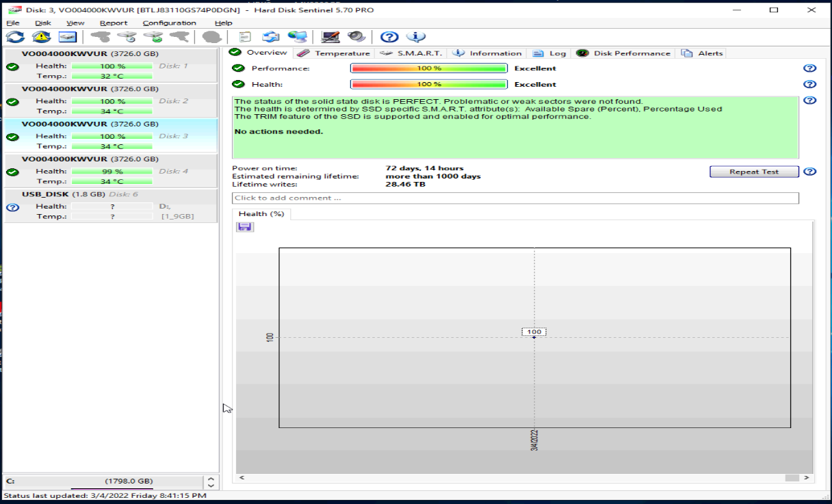Open the Configuration menu

[169, 23]
